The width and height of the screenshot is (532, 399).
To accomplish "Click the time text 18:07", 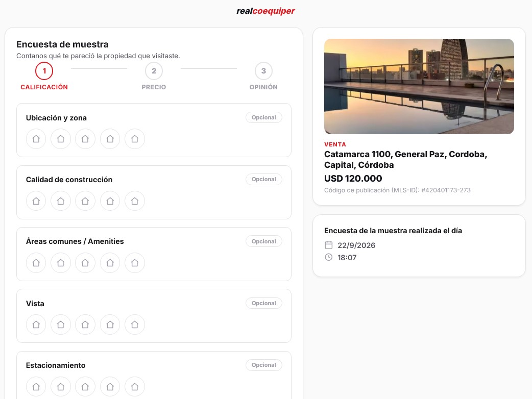I will point(347,257).
